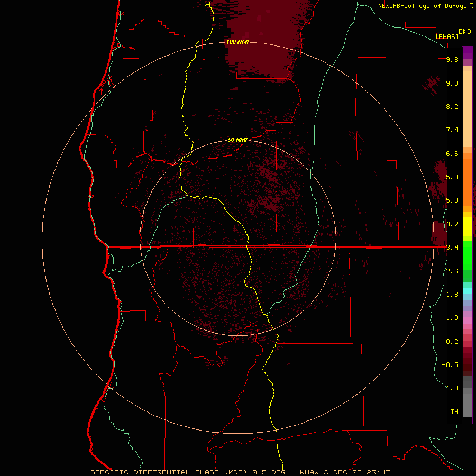Click the -1.3 color scale value
This screenshot has width=476, height=476.
coord(450,388)
